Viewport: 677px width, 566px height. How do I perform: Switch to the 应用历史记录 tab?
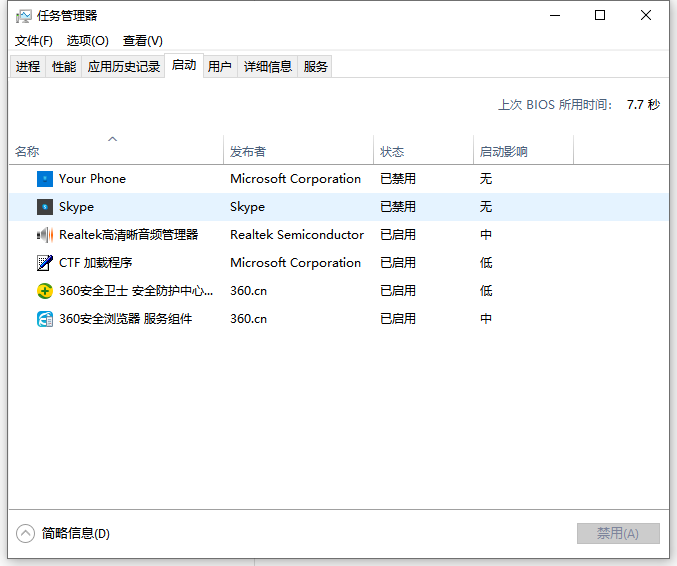123,66
